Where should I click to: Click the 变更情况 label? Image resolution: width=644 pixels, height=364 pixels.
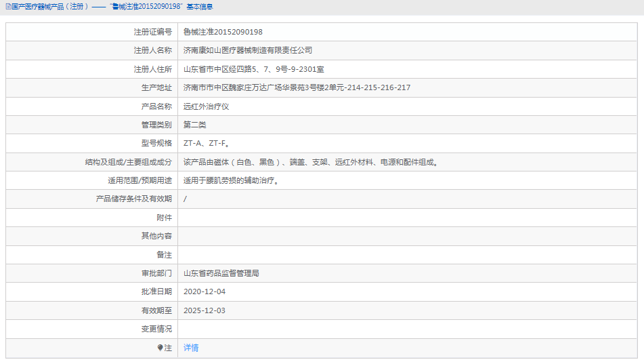pyautogui.click(x=156, y=329)
